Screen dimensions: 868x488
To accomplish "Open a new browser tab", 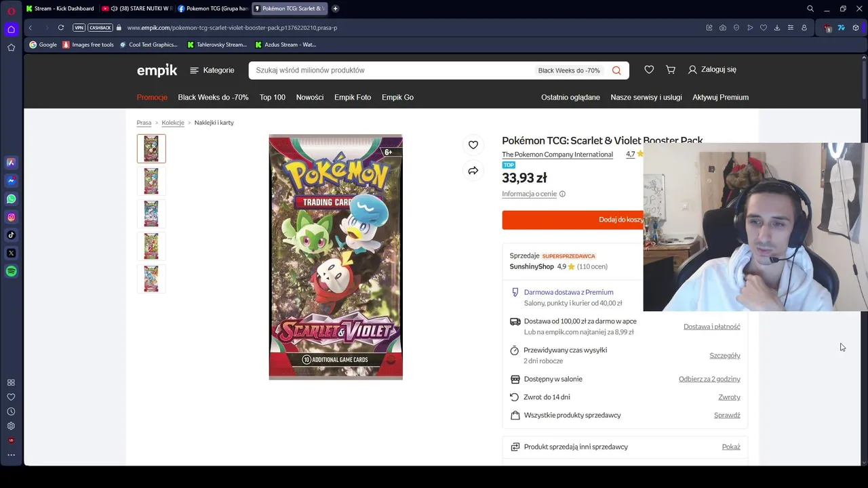I will (336, 9).
